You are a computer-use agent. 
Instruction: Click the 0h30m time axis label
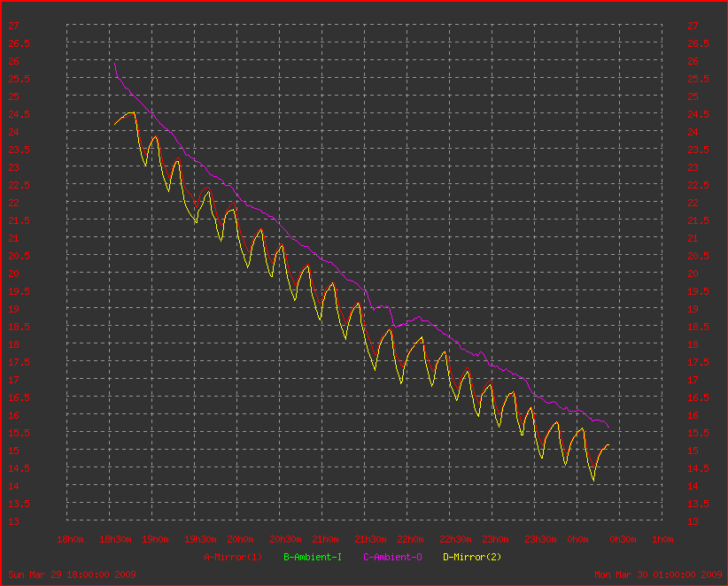[623, 539]
